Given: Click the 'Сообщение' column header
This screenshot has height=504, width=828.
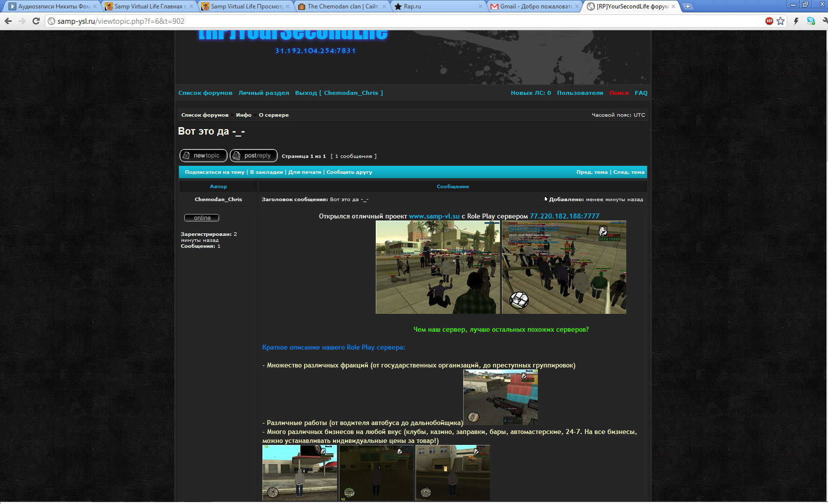Looking at the screenshot, I should pyautogui.click(x=453, y=186).
